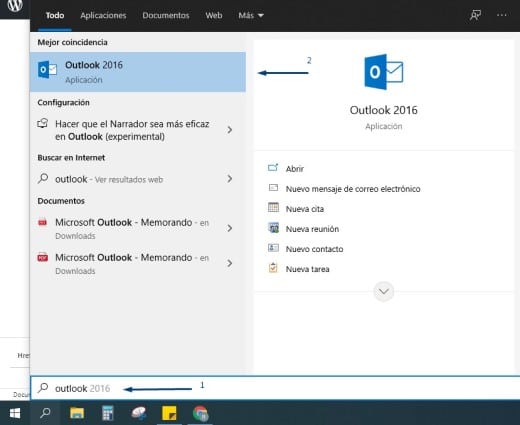Click the Nuevo contacto card icon
Screen dimensions: 520x425
273,248
